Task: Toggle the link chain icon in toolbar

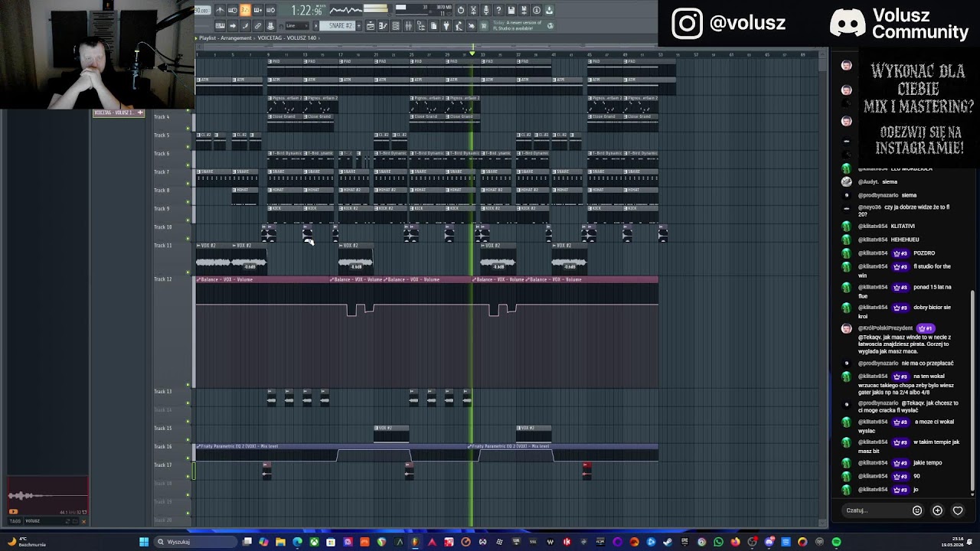Action: 258,26
